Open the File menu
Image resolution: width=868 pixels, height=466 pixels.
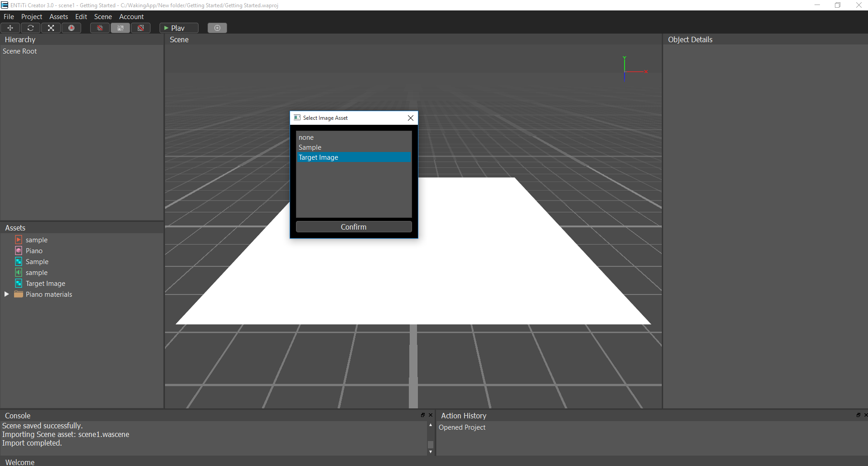pyautogui.click(x=9, y=17)
